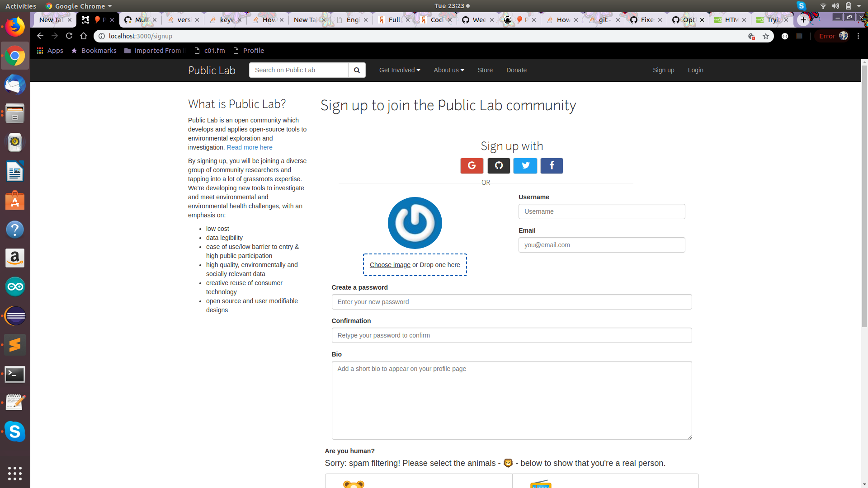Focus the Username input field
Viewport: 868px width, 488px height.
tap(602, 211)
